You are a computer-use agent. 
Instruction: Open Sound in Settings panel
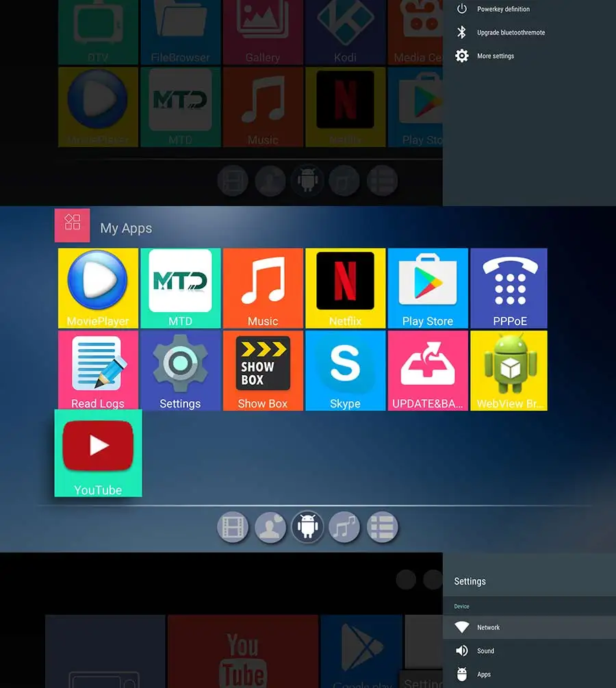click(x=529, y=651)
